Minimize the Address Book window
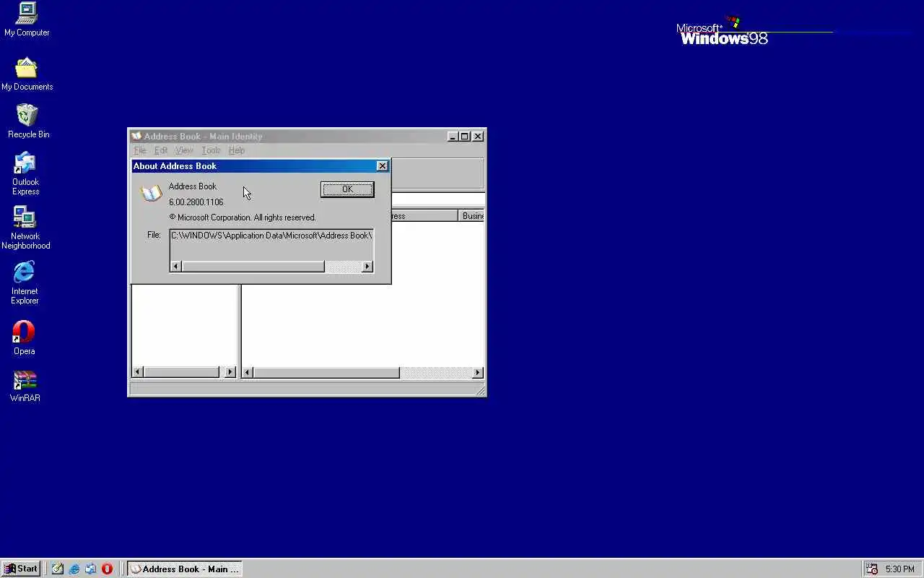The image size is (924, 578). pos(453,137)
